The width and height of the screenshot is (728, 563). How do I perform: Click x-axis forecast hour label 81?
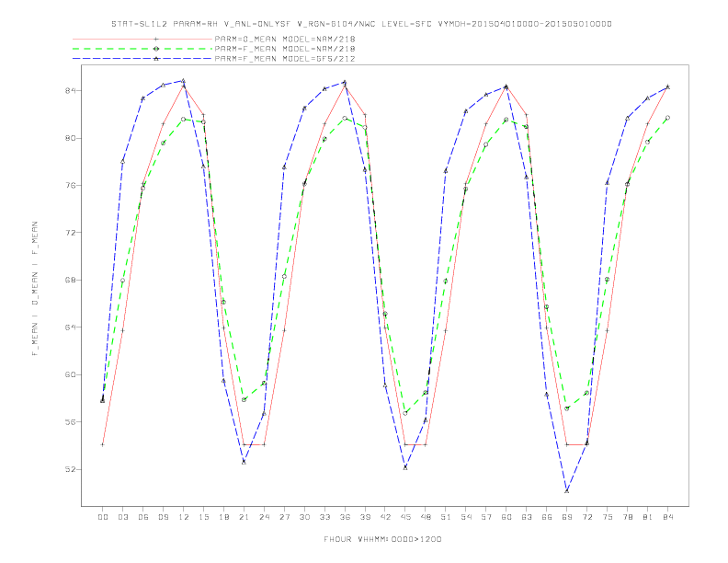[x=648, y=517]
